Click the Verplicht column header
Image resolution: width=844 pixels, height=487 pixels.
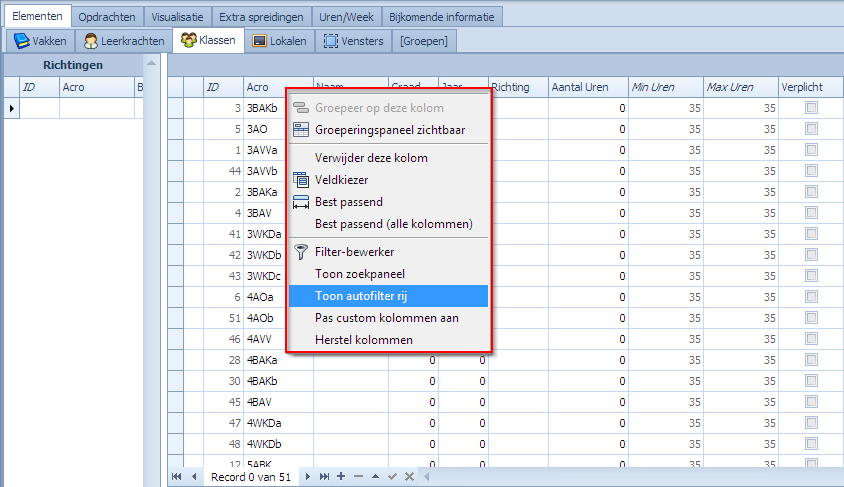click(811, 87)
